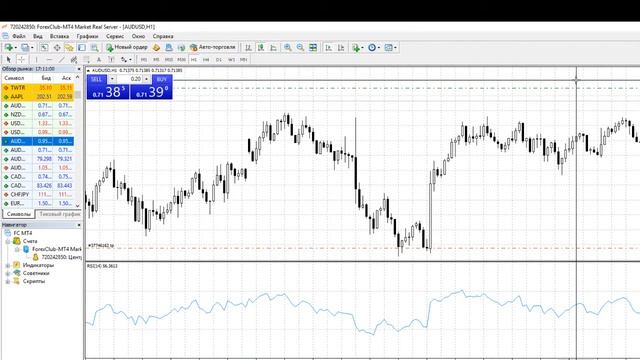Viewport: 640px width, 360px height.
Task: Expand the Скрипты tree node
Action: click(8, 281)
